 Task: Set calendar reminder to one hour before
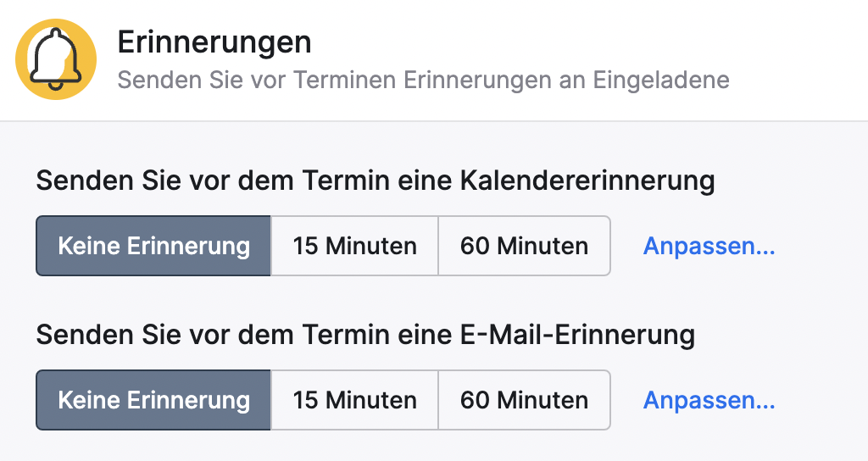(524, 246)
